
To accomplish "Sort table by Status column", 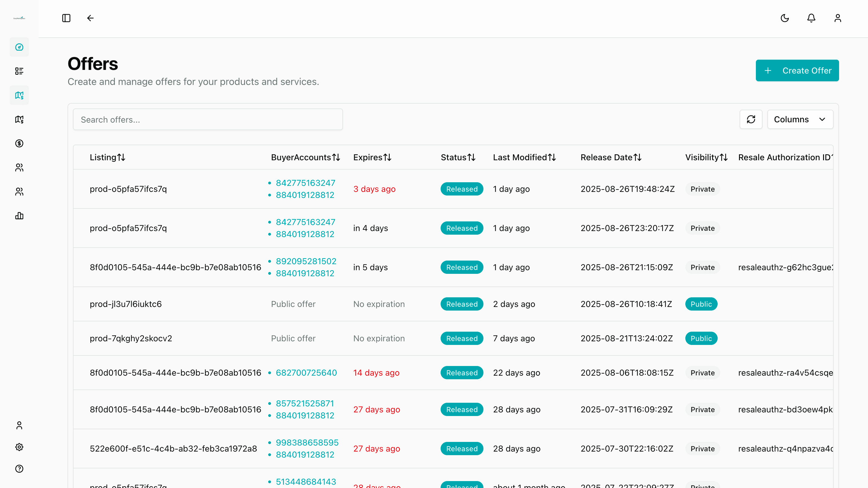I will point(458,157).
